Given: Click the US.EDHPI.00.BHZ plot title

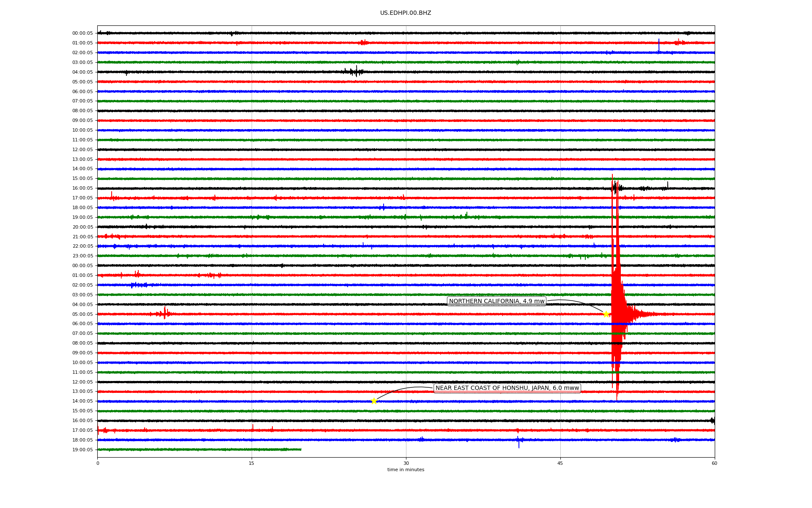Looking at the screenshot, I should 406,13.
